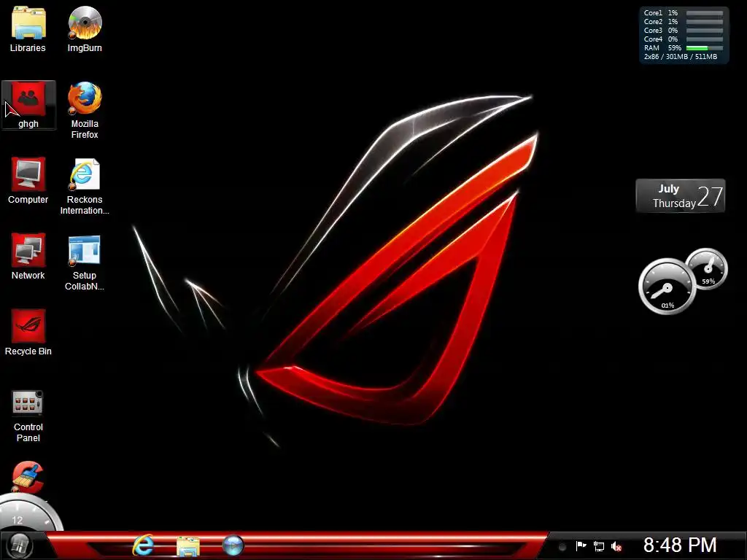Click the large CPU meter dial

tap(667, 286)
